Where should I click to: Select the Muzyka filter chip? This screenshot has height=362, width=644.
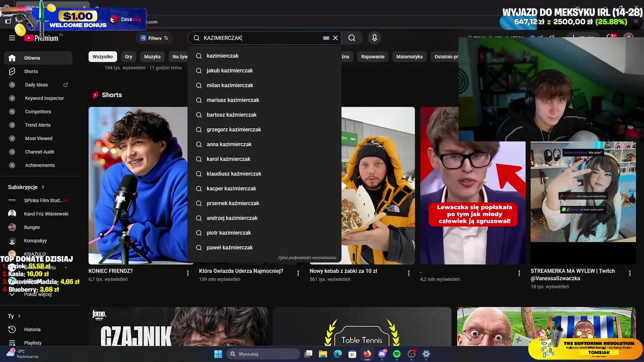[152, 57]
